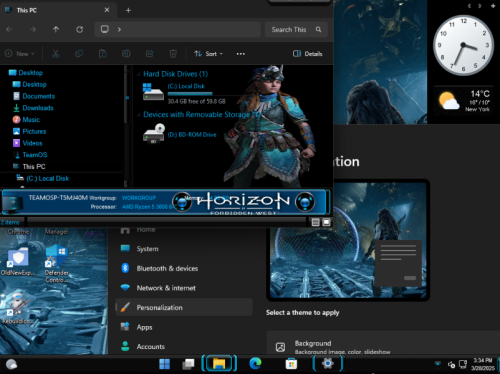500x374 pixels.
Task: Open Network & internet in Settings
Action: (184, 288)
